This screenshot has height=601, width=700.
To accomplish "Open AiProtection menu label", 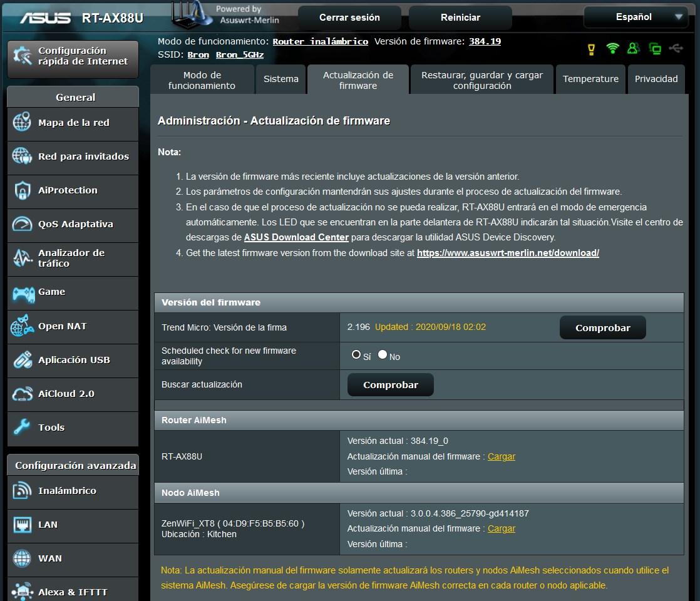I will point(68,190).
